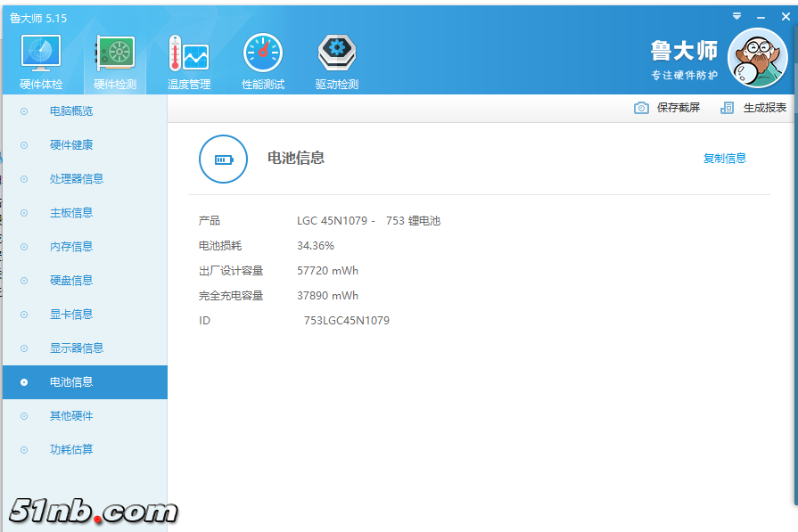Go to 主板信息 motherboard info
The image size is (798, 532).
71,213
